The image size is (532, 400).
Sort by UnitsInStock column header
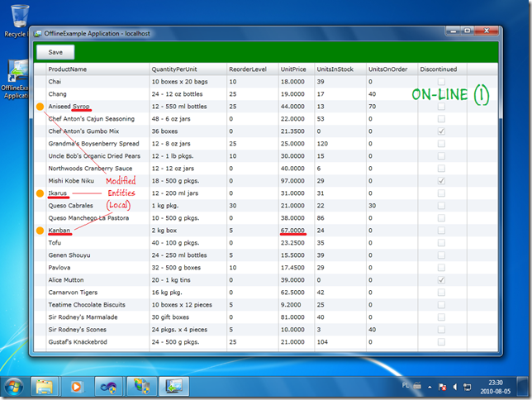(x=340, y=69)
